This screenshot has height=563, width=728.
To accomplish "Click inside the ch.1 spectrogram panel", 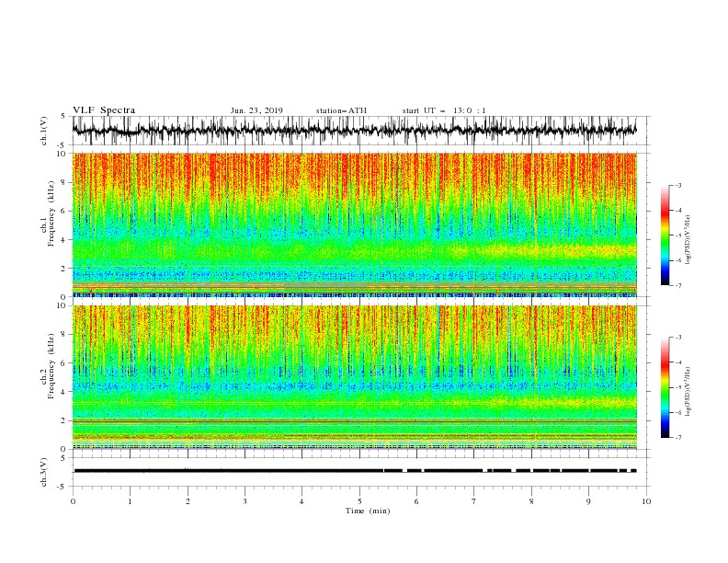I will tap(355, 224).
